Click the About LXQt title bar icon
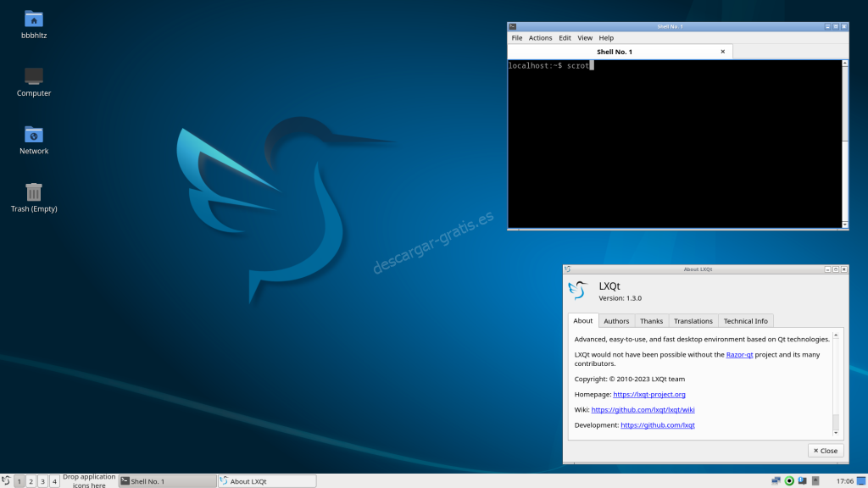The width and height of the screenshot is (868, 488). tap(567, 269)
